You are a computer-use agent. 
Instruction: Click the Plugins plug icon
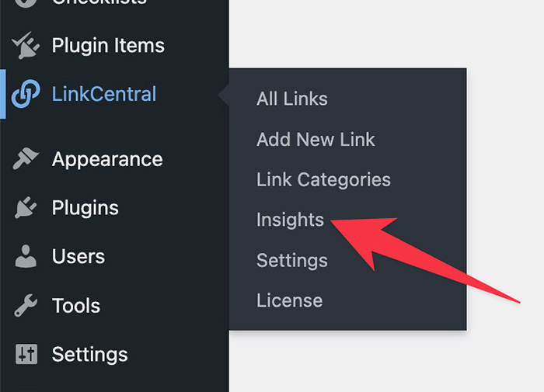(x=26, y=208)
